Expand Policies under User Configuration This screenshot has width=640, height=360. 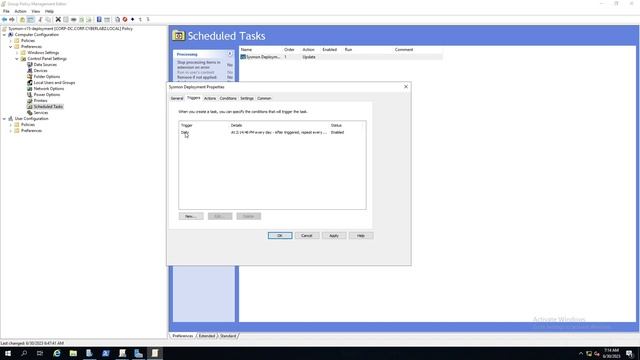11,124
